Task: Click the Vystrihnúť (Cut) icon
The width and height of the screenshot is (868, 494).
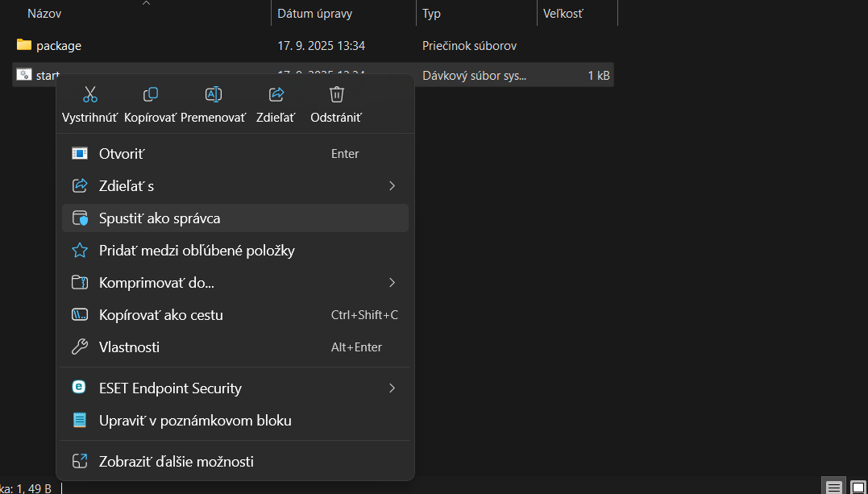Action: [89, 94]
